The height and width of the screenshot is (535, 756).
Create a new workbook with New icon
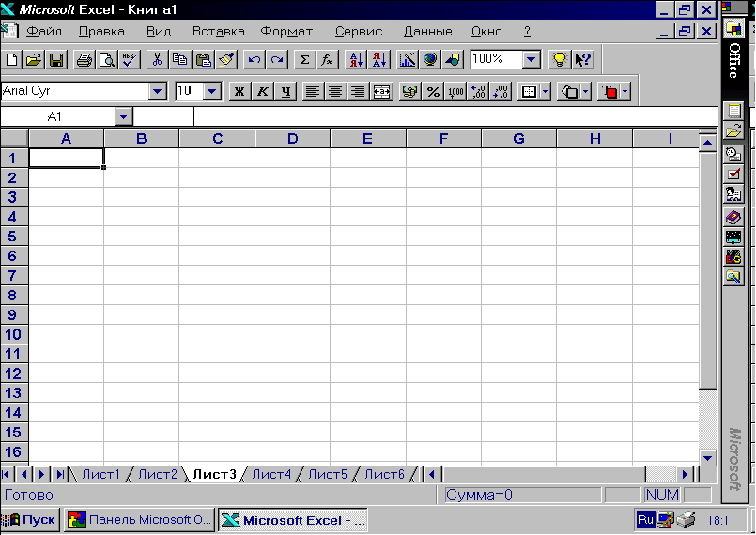point(11,60)
